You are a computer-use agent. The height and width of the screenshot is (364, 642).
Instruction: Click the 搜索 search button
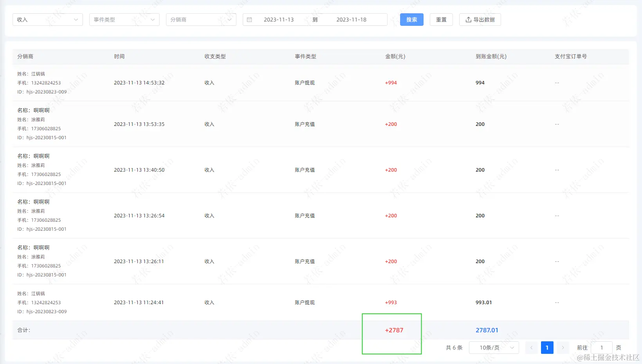click(x=412, y=20)
